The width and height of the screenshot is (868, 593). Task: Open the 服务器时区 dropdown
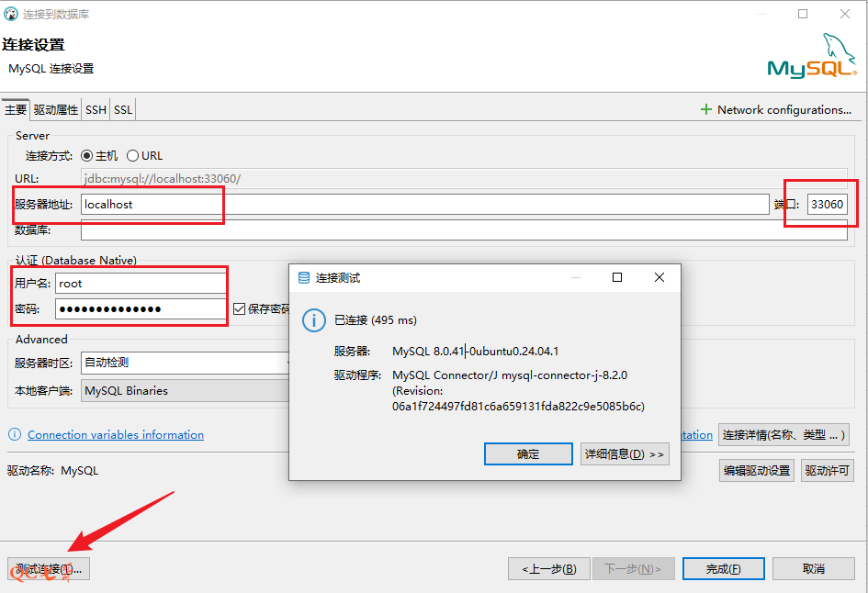(x=184, y=363)
